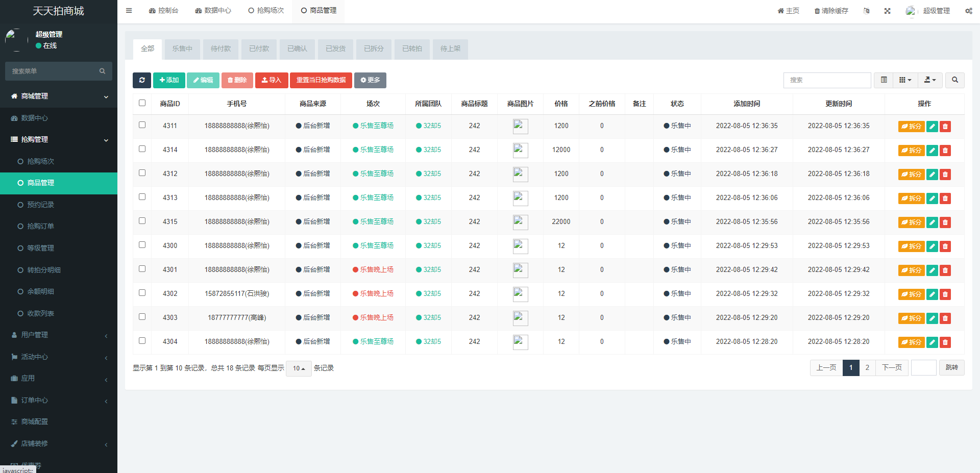Open the settings gears icon at top right
Screen dimensions: 980x473
[968, 11]
